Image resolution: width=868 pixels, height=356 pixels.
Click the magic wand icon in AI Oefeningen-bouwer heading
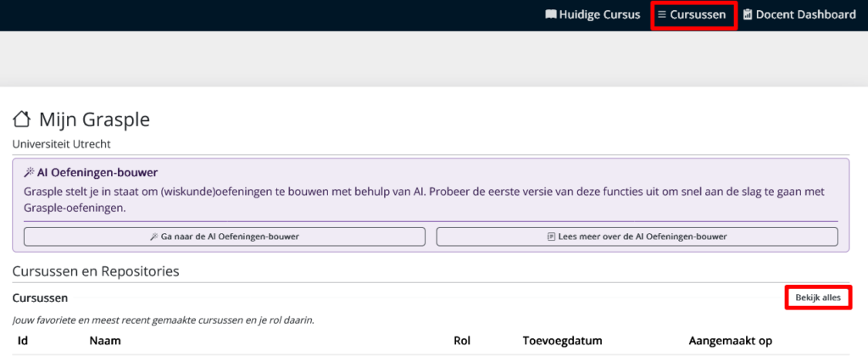[x=30, y=173]
